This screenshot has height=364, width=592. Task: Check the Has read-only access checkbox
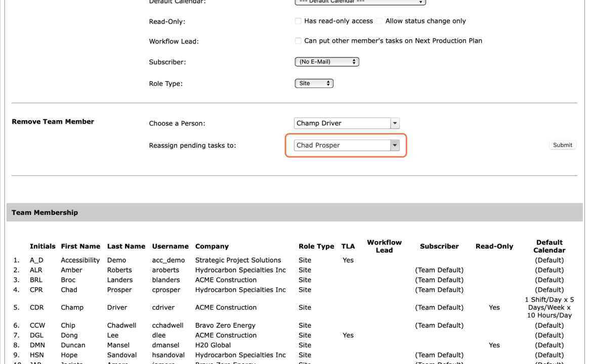tap(298, 21)
